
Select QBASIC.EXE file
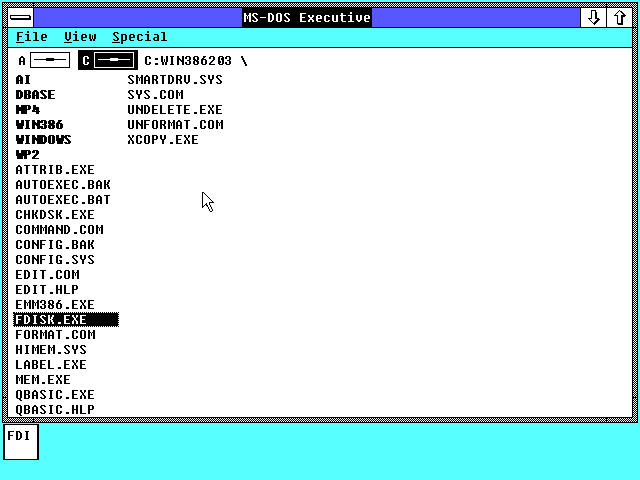(x=55, y=395)
